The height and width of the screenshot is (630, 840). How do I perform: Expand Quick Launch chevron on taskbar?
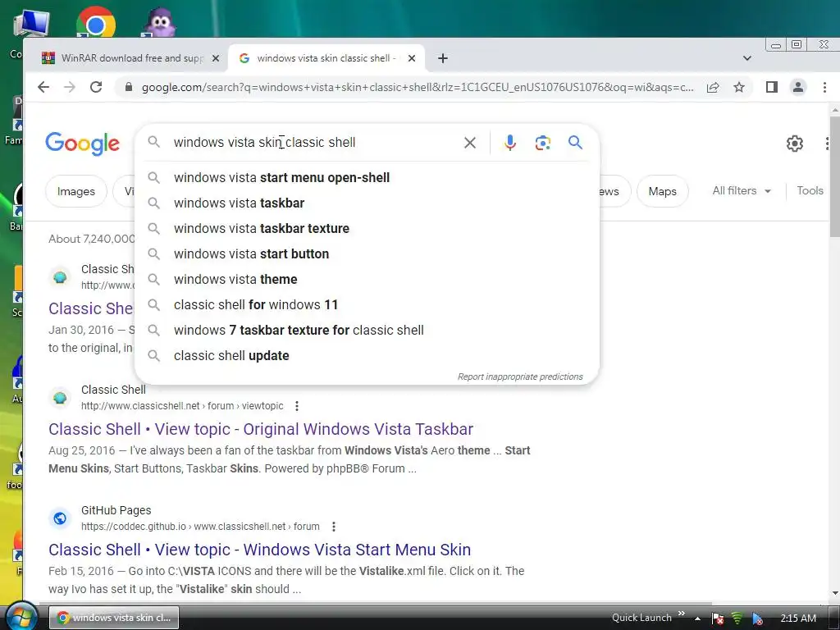(682, 614)
